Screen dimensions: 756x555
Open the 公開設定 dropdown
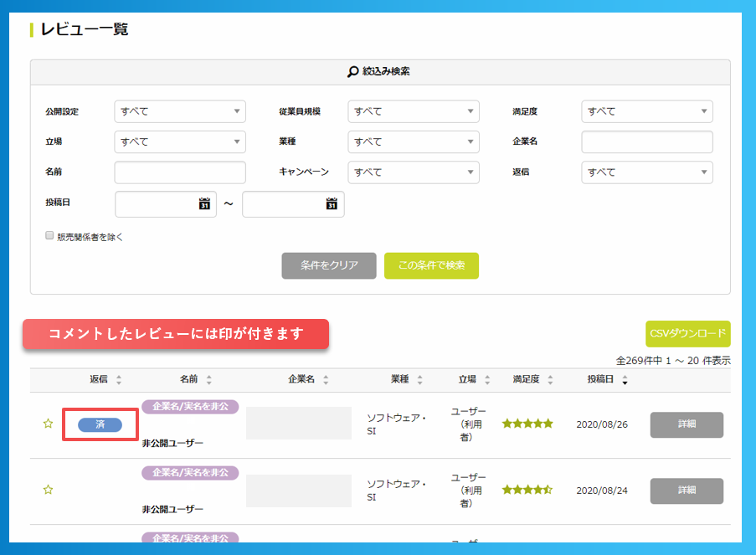[179, 110]
